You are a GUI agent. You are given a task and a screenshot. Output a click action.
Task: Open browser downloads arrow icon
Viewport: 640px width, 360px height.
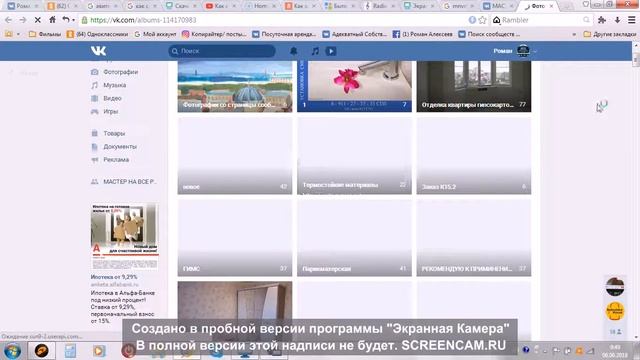coord(617,20)
